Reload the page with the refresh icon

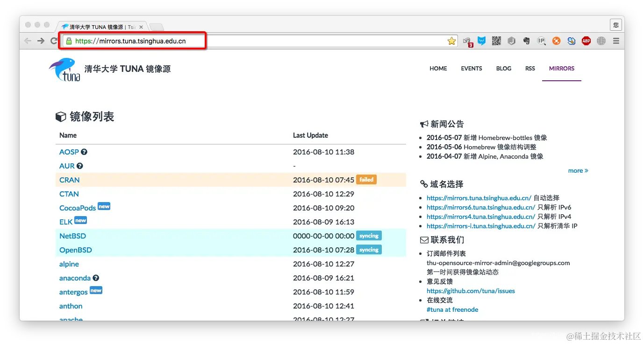(54, 41)
